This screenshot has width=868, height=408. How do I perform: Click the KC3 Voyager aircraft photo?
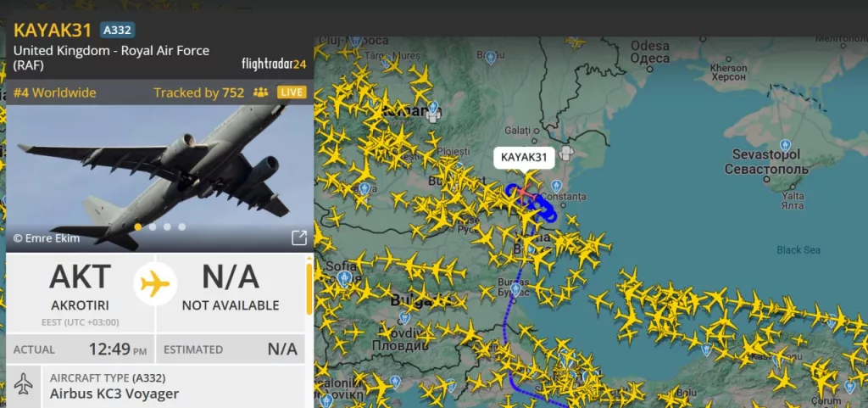click(159, 178)
